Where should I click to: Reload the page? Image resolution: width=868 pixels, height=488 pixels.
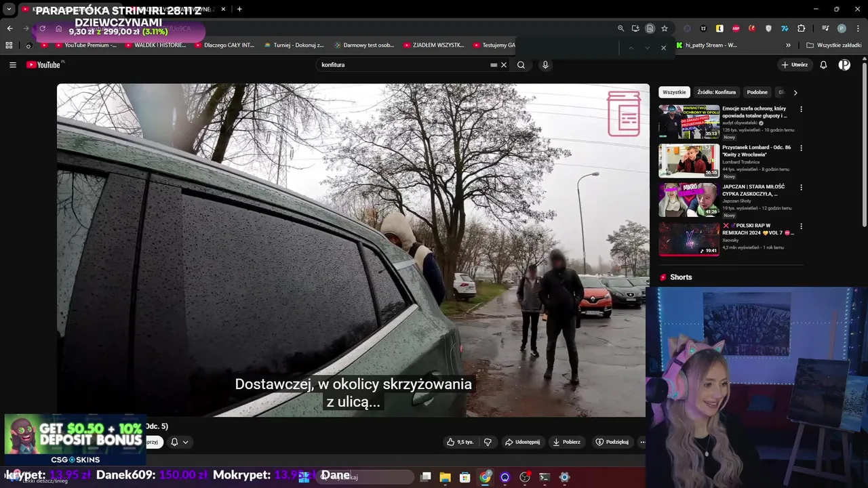click(42, 28)
